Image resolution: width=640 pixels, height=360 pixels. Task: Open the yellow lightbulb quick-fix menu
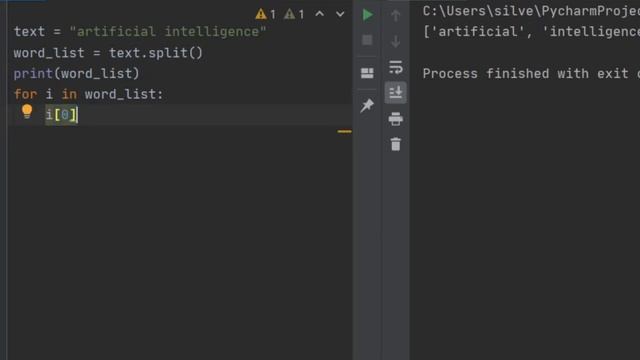[27, 111]
